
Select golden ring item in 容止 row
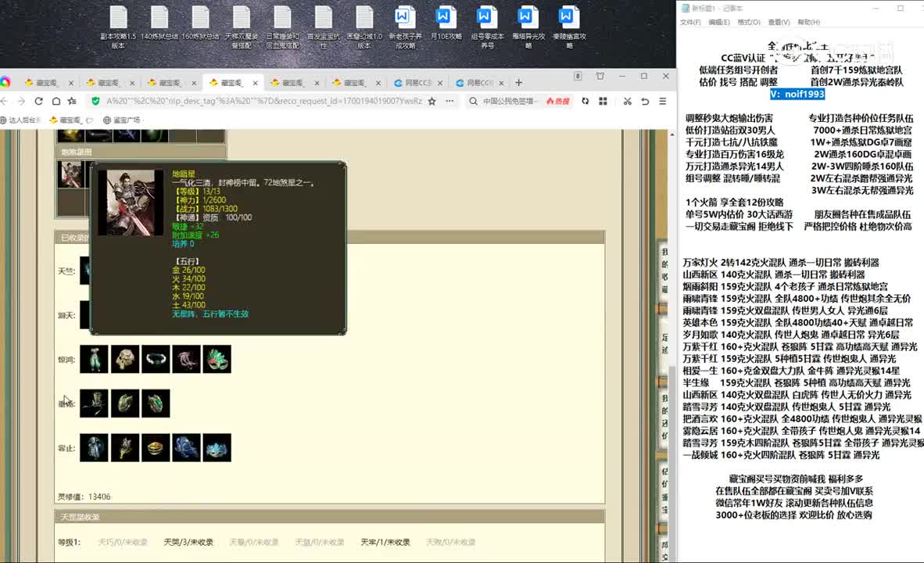tap(156, 447)
